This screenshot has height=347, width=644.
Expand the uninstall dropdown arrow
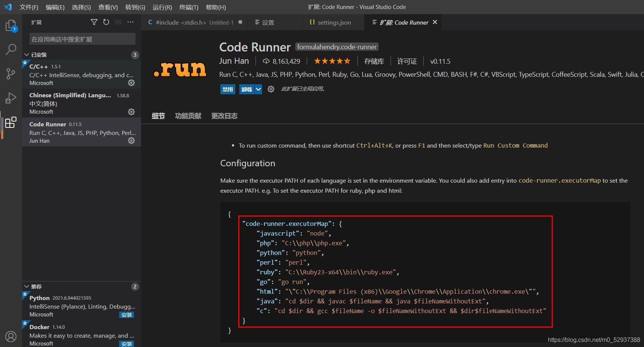pyautogui.click(x=258, y=89)
